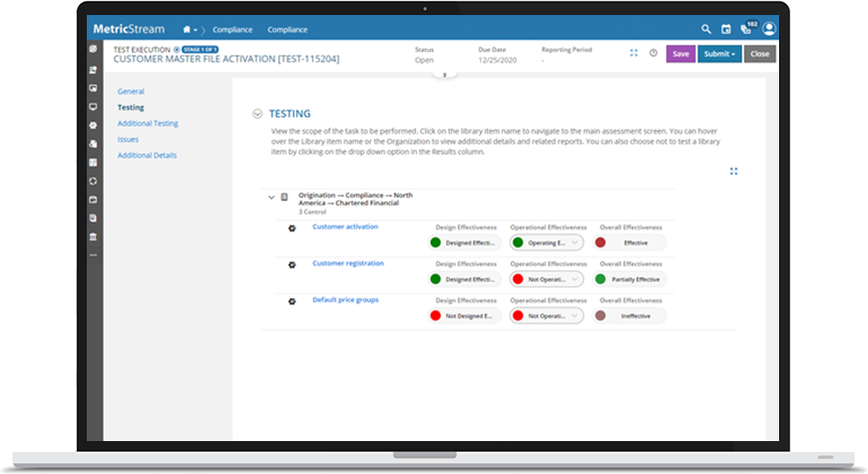Image resolution: width=868 pixels, height=474 pixels.
Task: Click the Ineffective overall status pill
Action: pos(629,315)
